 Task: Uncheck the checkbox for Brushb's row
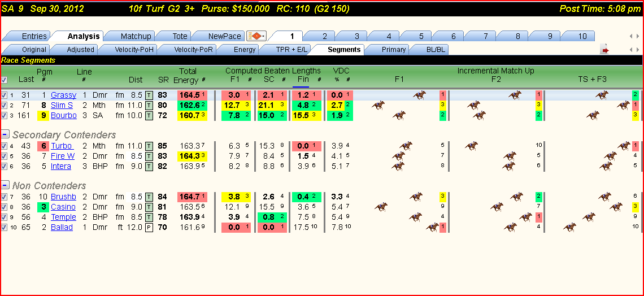coord(4,197)
